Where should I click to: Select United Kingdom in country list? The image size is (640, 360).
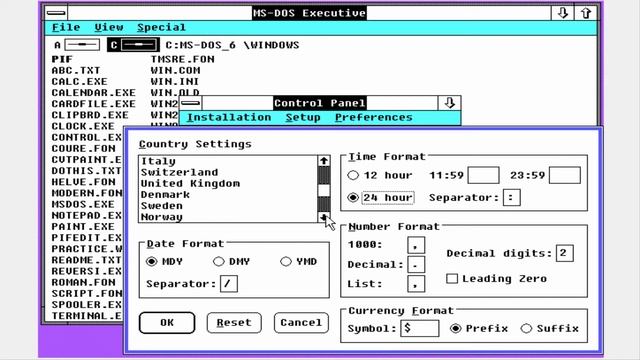(x=228, y=184)
